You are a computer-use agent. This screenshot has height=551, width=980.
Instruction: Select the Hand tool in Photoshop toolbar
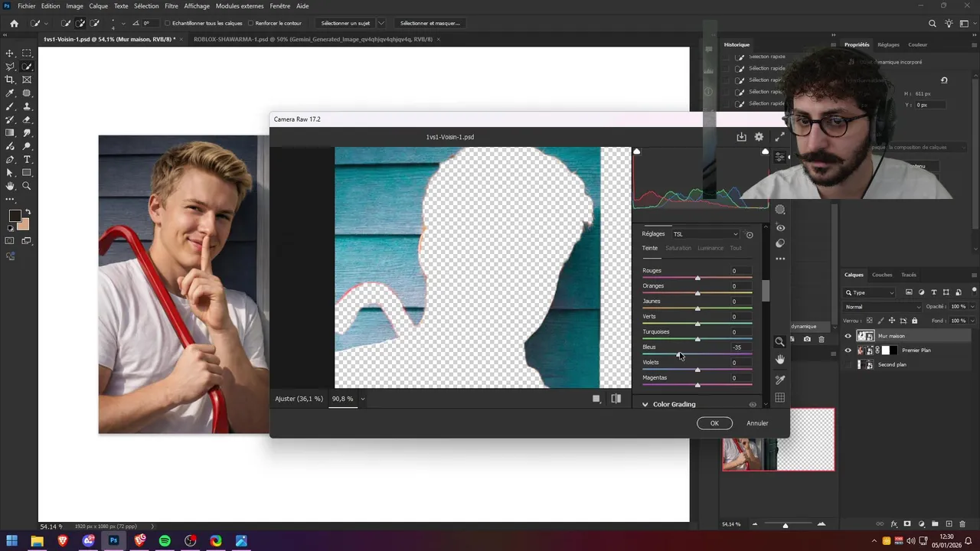pos(10,186)
